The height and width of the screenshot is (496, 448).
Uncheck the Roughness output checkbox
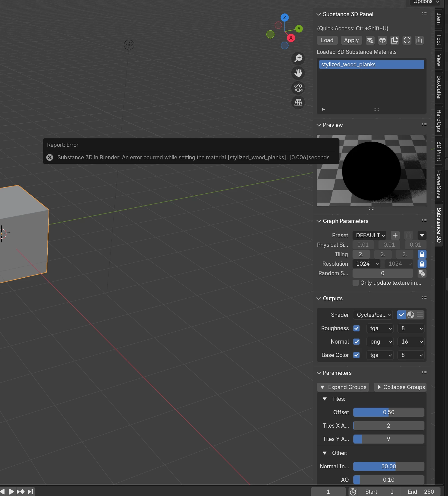click(x=356, y=328)
